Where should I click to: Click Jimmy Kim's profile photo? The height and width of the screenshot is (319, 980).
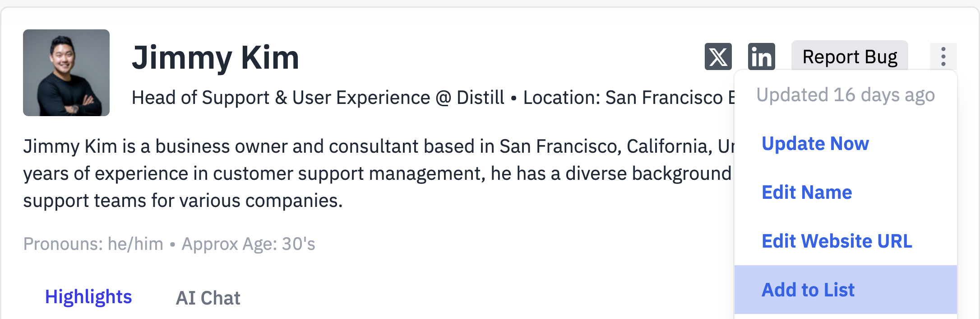(66, 73)
